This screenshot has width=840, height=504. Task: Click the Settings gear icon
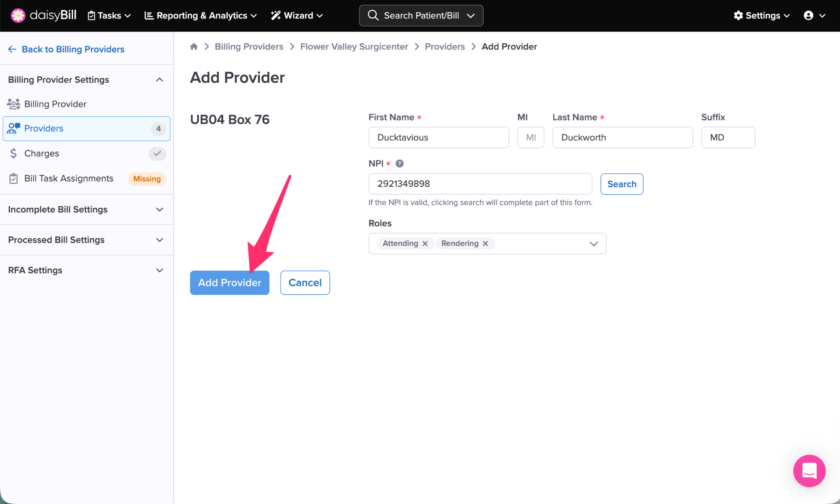pyautogui.click(x=738, y=16)
